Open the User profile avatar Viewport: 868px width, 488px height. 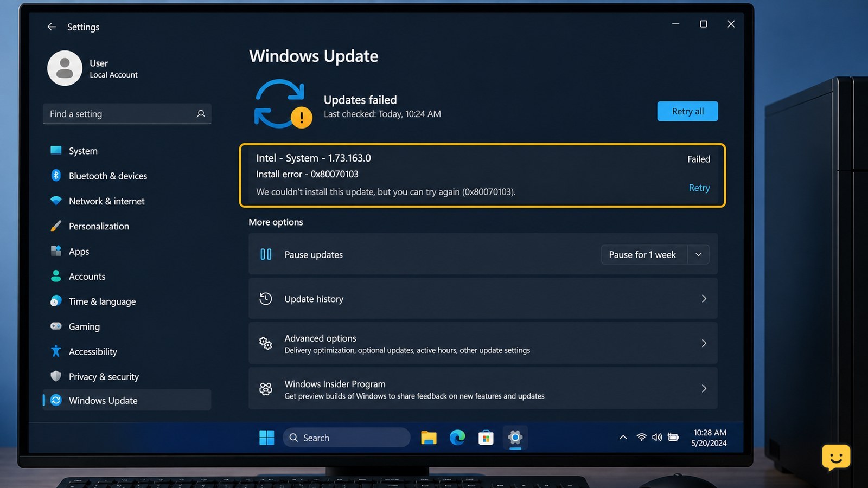point(65,68)
